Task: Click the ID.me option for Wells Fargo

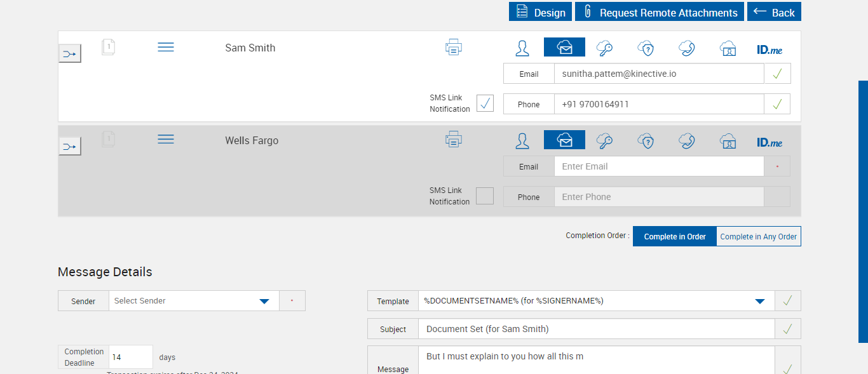Action: pyautogui.click(x=770, y=142)
